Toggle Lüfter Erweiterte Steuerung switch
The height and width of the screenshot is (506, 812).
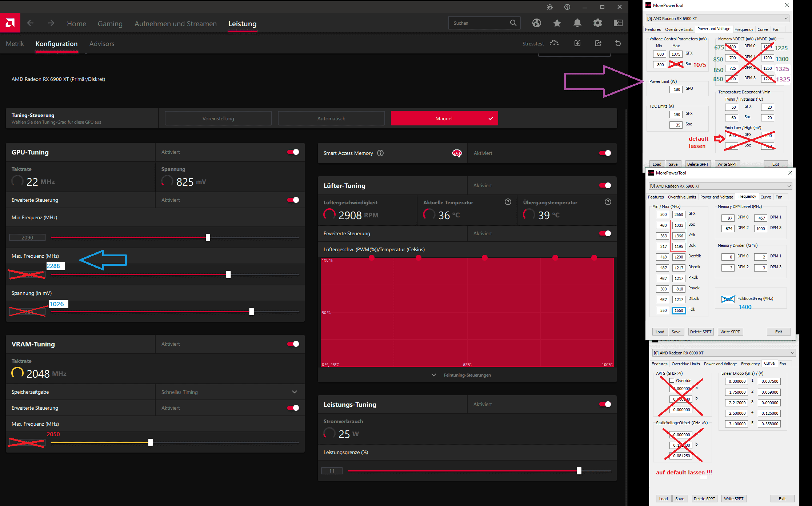tap(605, 233)
